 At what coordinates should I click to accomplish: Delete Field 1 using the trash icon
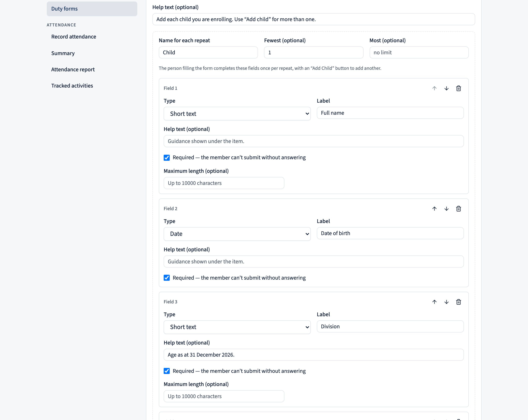458,88
